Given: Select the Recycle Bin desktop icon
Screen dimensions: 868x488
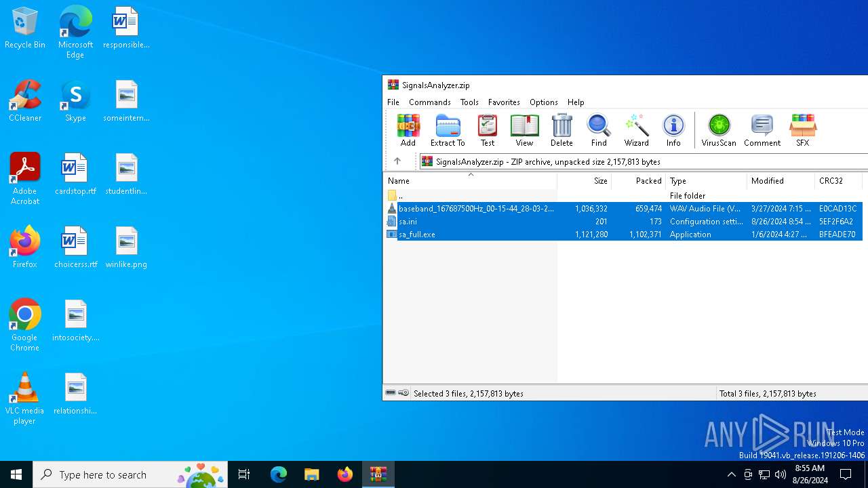Looking at the screenshot, I should [25, 28].
